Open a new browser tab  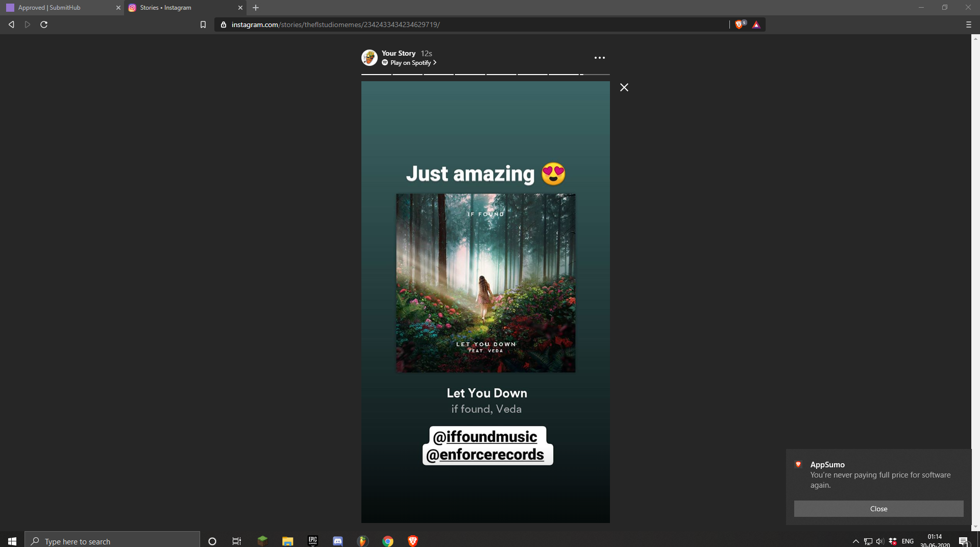click(256, 8)
